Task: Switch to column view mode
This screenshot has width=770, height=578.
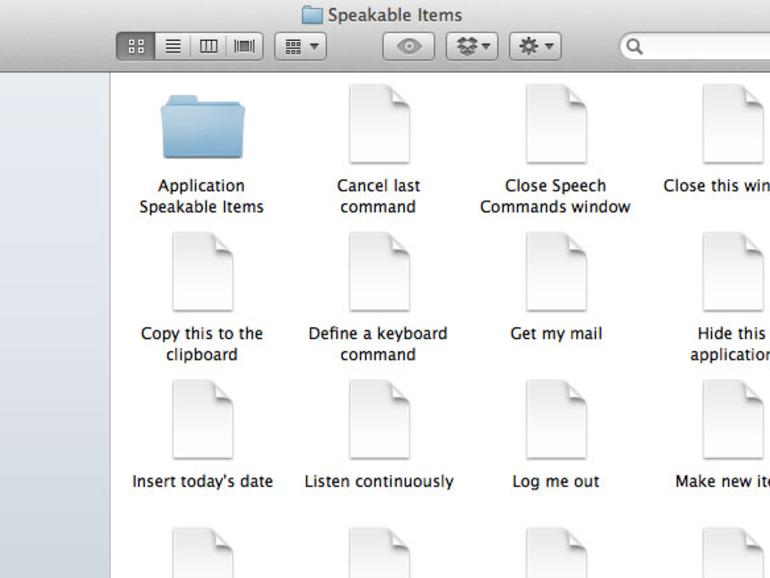Action: click(208, 47)
